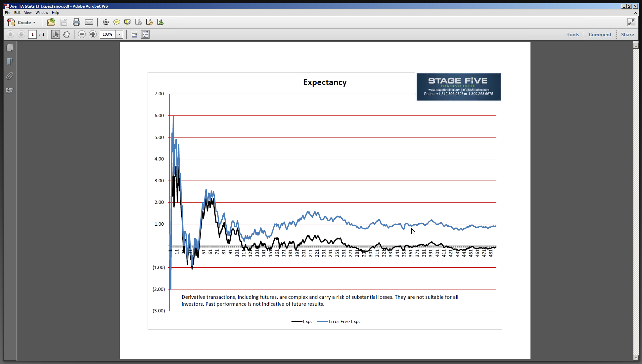Toggle scrolling mode with the fit-width icon
The width and height of the screenshot is (642, 364).
click(x=134, y=34)
